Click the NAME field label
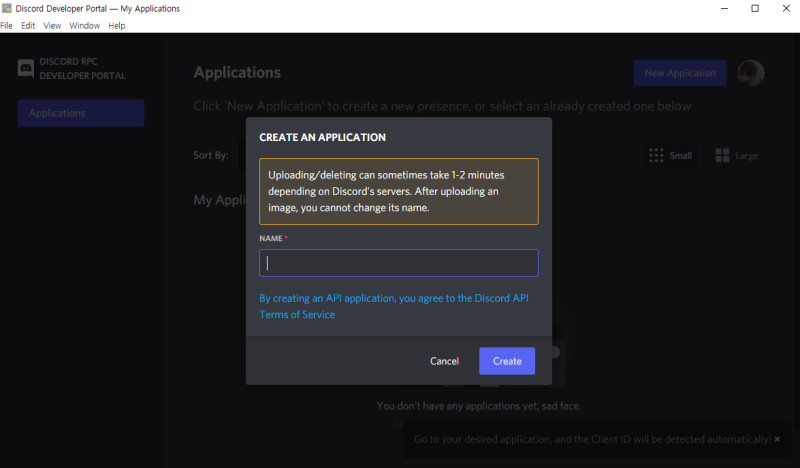The width and height of the screenshot is (800, 468). [x=271, y=238]
